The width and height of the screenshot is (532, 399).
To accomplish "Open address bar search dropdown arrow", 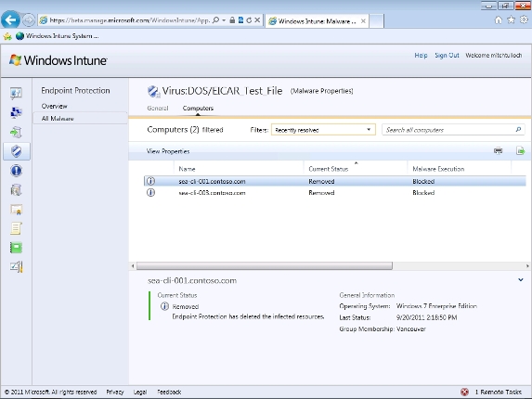I will pos(224,20).
